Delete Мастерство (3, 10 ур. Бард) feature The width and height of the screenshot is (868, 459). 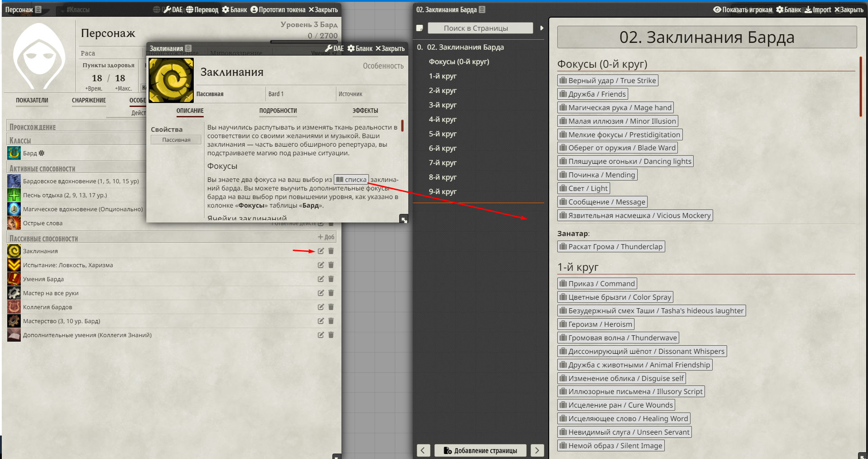pyautogui.click(x=331, y=321)
